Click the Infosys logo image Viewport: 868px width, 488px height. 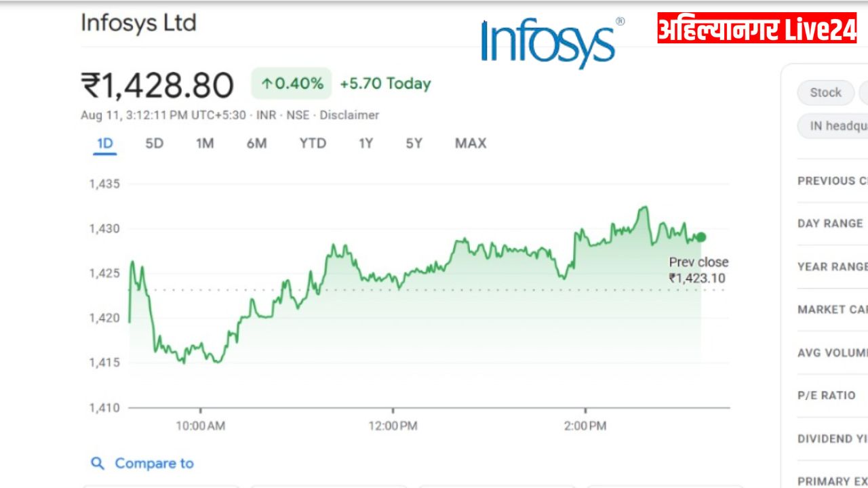pyautogui.click(x=552, y=42)
